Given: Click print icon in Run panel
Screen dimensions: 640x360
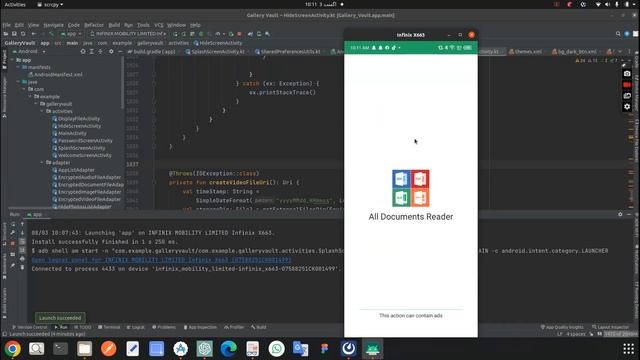Looking at the screenshot, I should (x=22, y=258).
